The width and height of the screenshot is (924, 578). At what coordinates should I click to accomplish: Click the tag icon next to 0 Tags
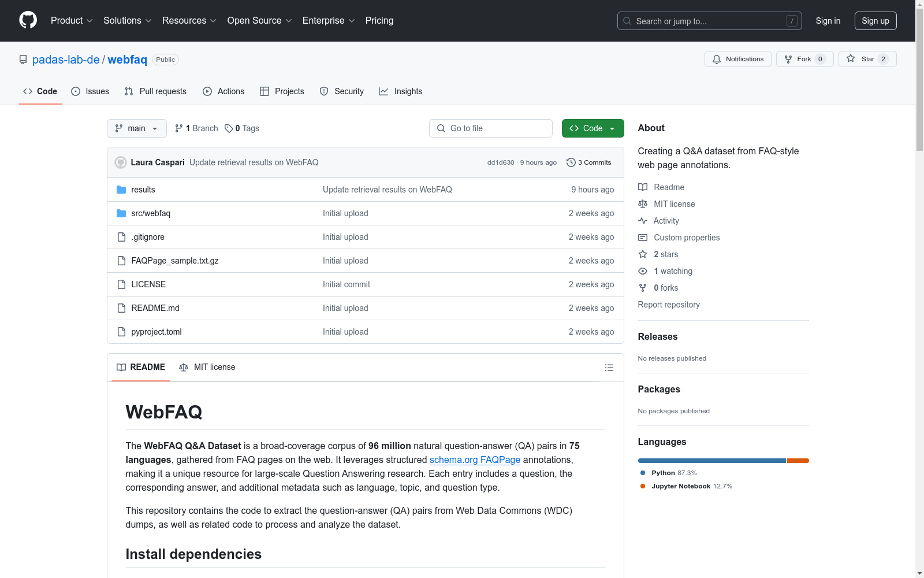(229, 128)
